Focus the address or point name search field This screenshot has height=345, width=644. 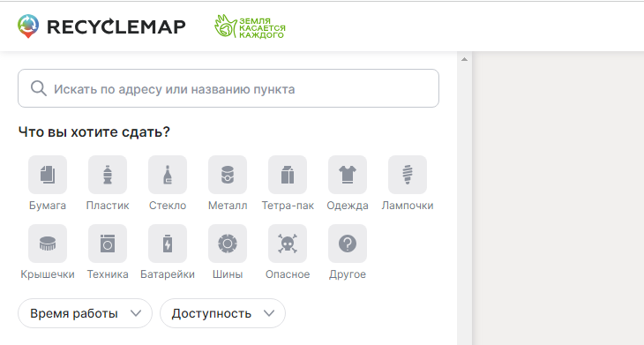pyautogui.click(x=228, y=88)
